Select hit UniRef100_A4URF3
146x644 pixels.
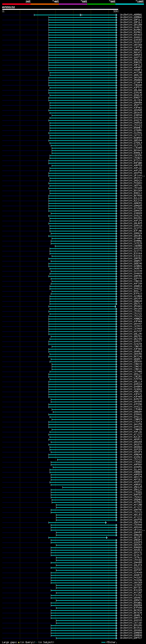[131, 70]
